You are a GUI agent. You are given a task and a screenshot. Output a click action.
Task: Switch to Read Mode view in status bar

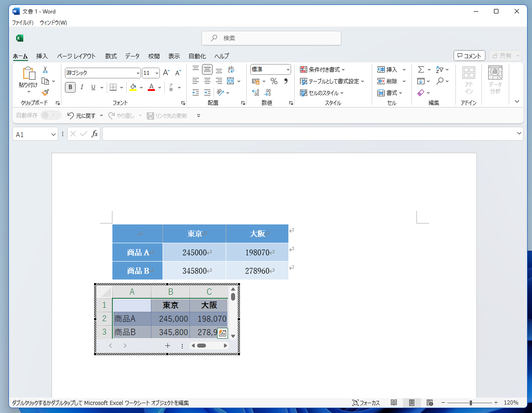point(394,403)
